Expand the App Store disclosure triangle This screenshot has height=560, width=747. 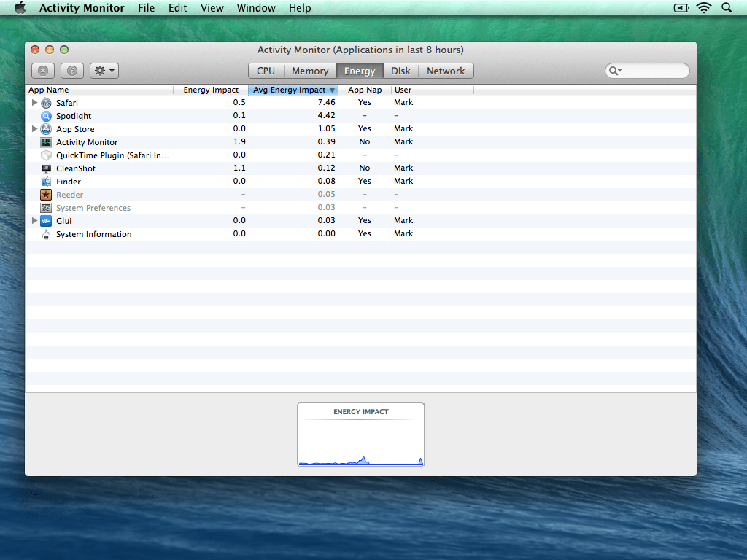pyautogui.click(x=34, y=128)
